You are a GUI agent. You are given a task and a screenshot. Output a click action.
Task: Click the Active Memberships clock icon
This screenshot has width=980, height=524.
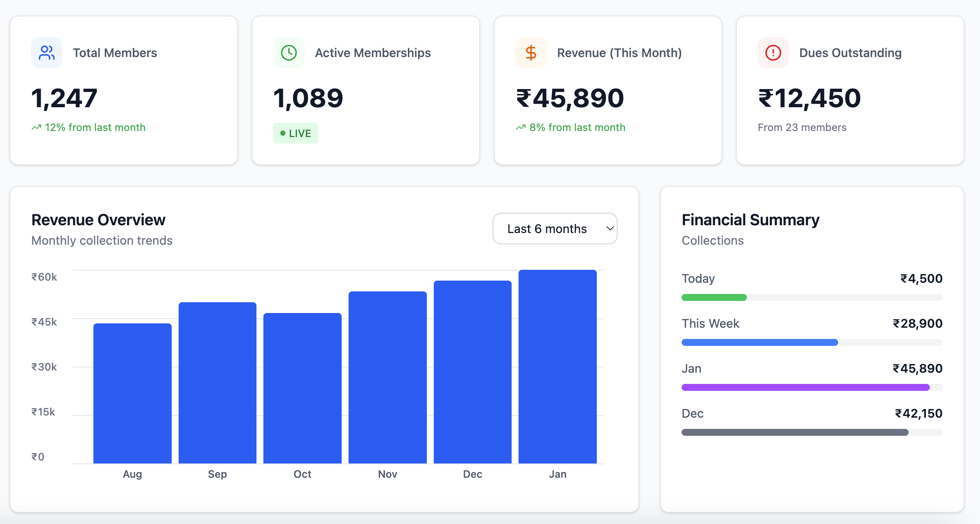click(x=289, y=53)
